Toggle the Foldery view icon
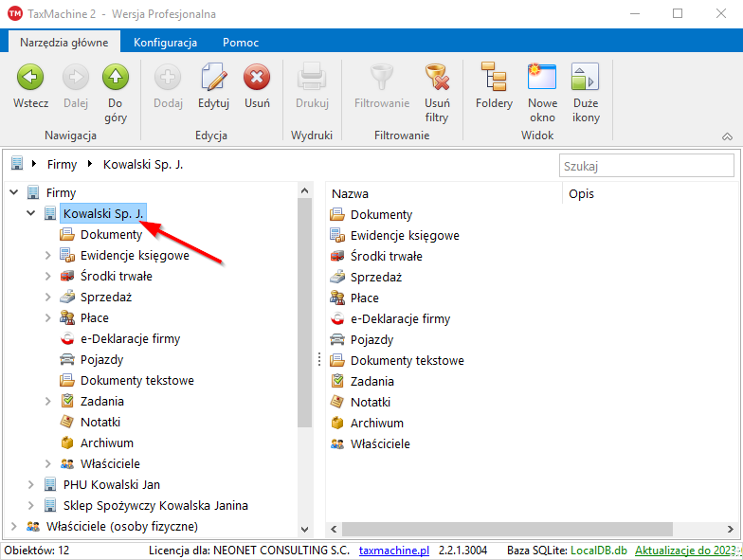The image size is (743, 560). [x=494, y=79]
